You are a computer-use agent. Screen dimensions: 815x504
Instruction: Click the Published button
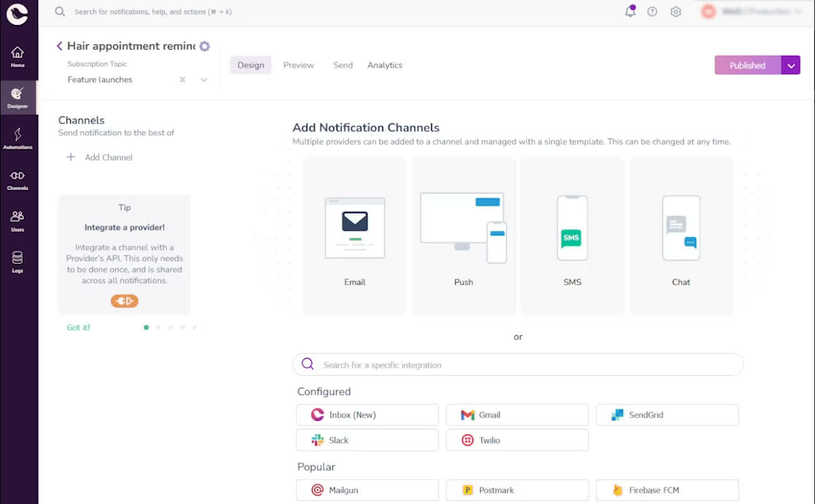click(748, 65)
